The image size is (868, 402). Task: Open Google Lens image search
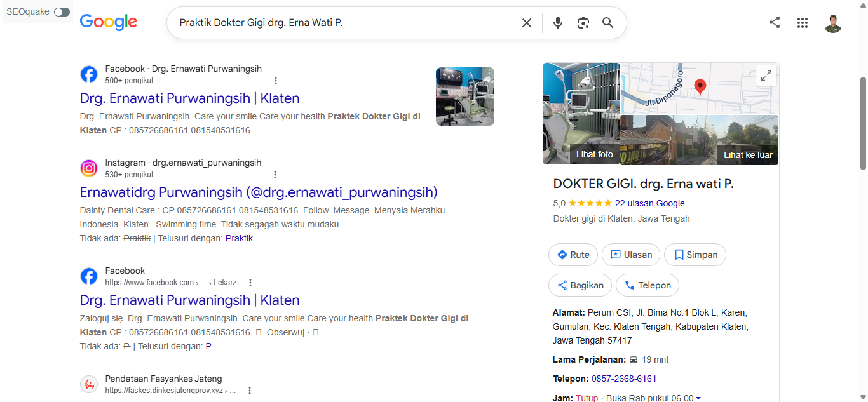pos(583,23)
